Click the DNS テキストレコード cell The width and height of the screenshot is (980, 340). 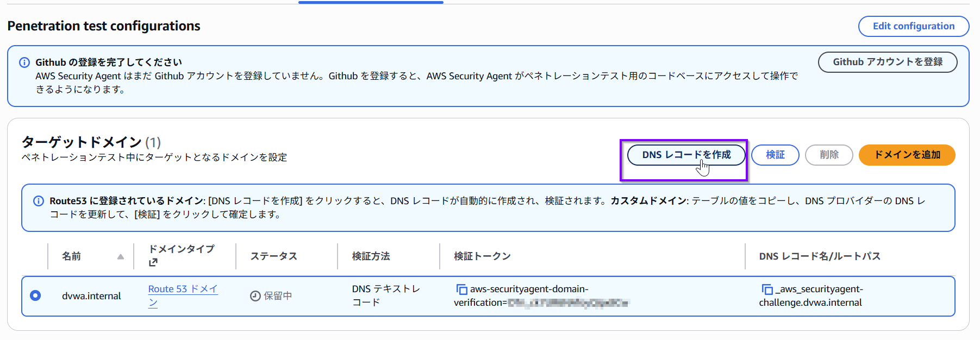(x=386, y=295)
